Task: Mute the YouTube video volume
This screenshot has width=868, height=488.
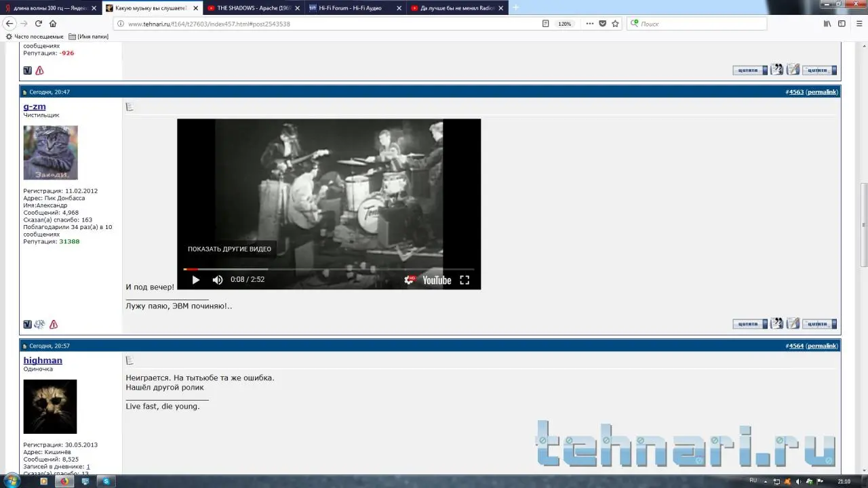Action: (218, 280)
